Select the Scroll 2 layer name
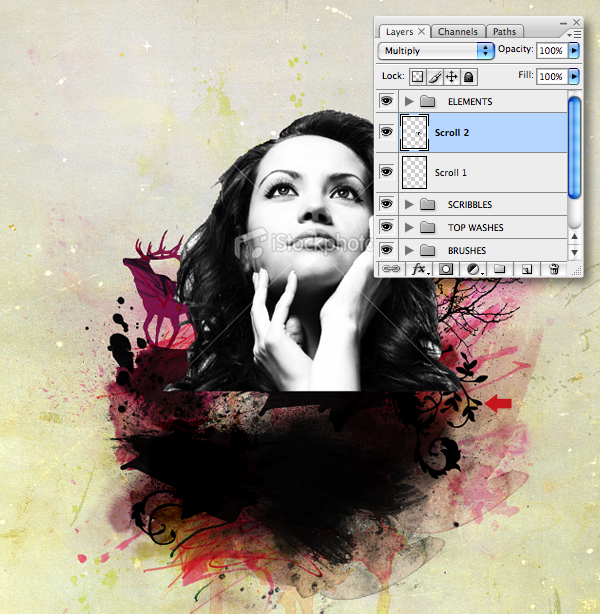Image resolution: width=600 pixels, height=614 pixels. coord(452,133)
